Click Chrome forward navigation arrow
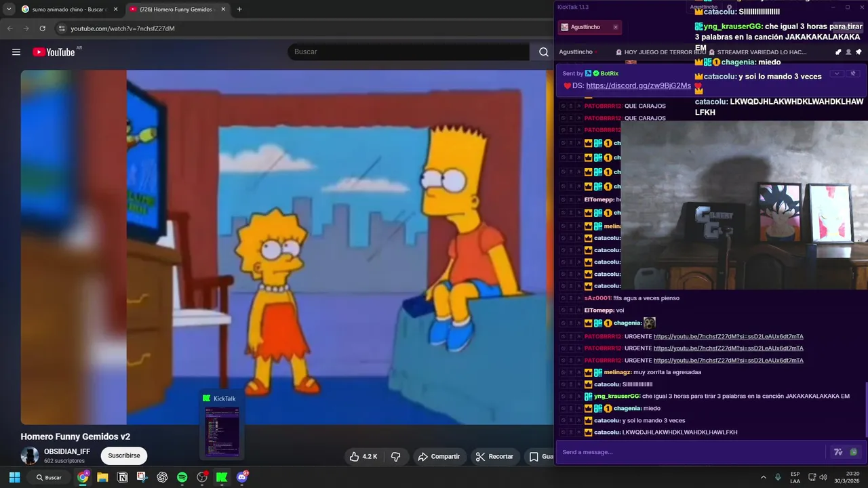Screen dimensions: 868x488 click(26, 28)
